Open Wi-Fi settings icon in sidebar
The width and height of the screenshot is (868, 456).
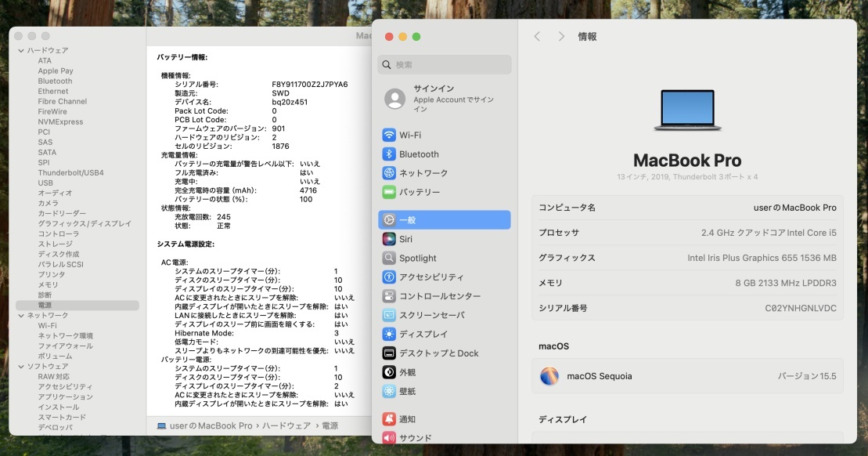(389, 136)
